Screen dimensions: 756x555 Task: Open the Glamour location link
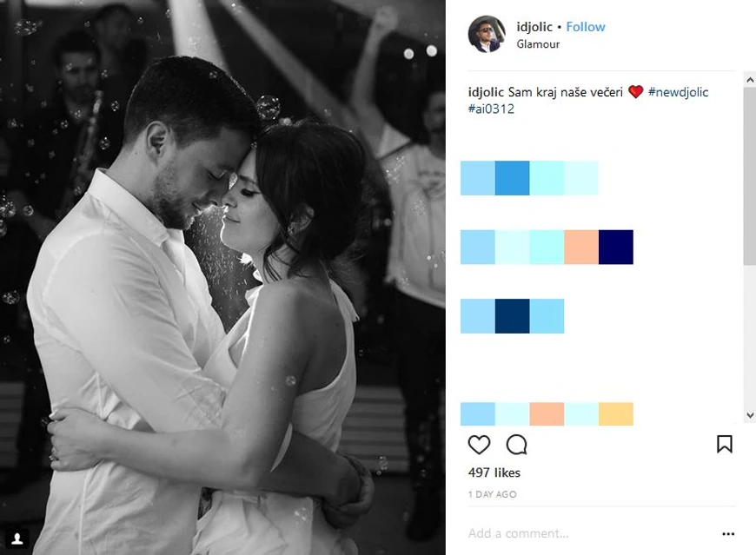[x=538, y=44]
